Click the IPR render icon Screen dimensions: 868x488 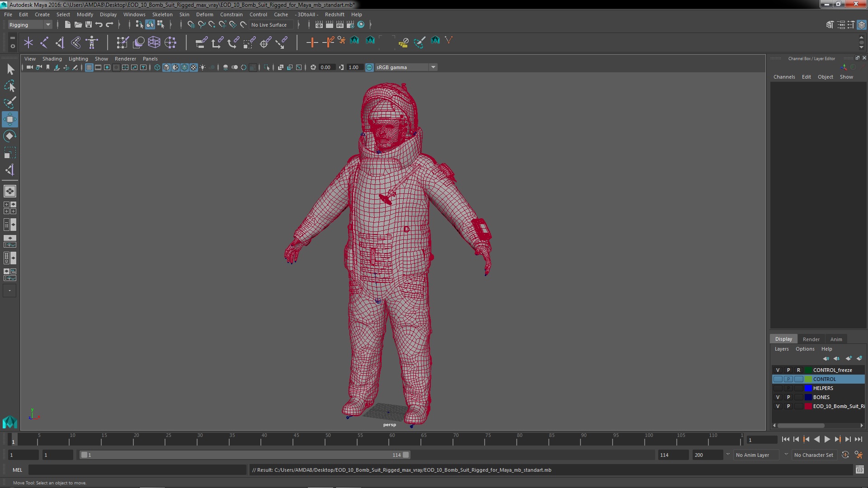(x=340, y=25)
